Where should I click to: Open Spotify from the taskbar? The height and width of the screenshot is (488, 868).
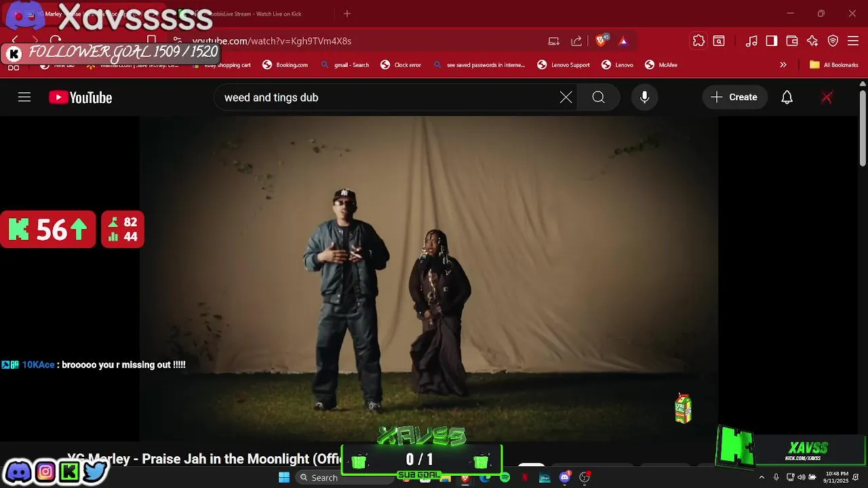click(x=505, y=478)
